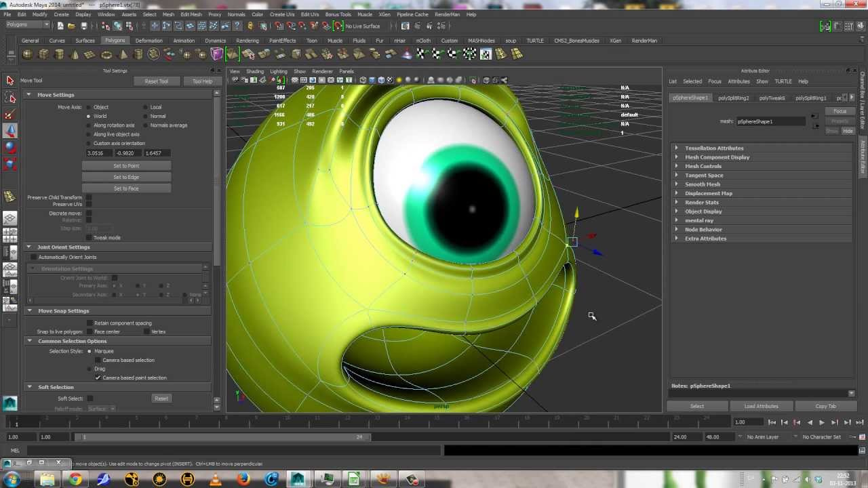Click polygon cone shelf icon

(x=75, y=54)
